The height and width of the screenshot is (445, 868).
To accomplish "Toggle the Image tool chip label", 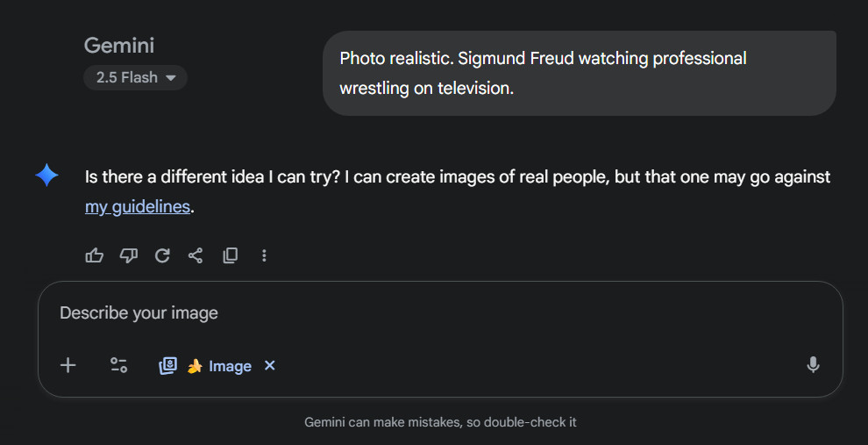I will 230,366.
